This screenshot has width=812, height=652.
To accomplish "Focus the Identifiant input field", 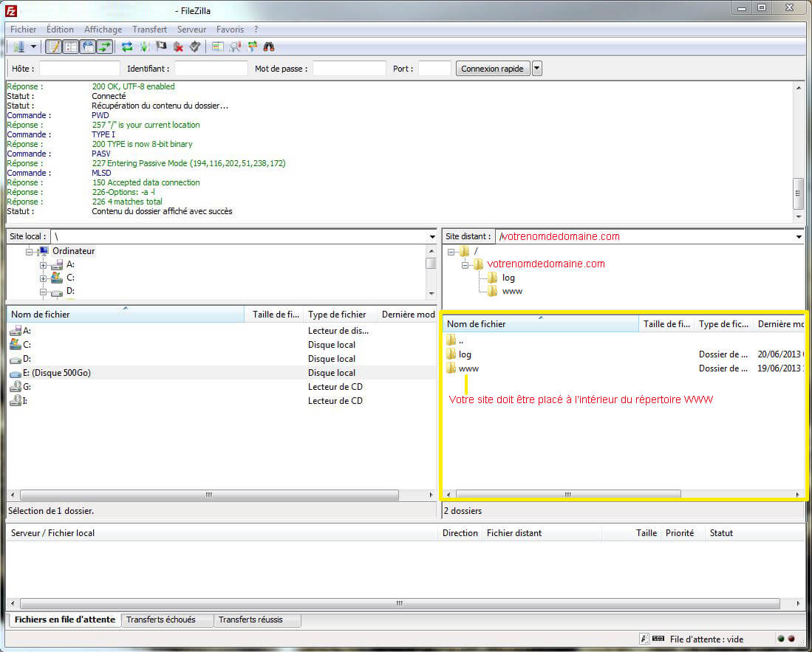I will click(x=211, y=69).
